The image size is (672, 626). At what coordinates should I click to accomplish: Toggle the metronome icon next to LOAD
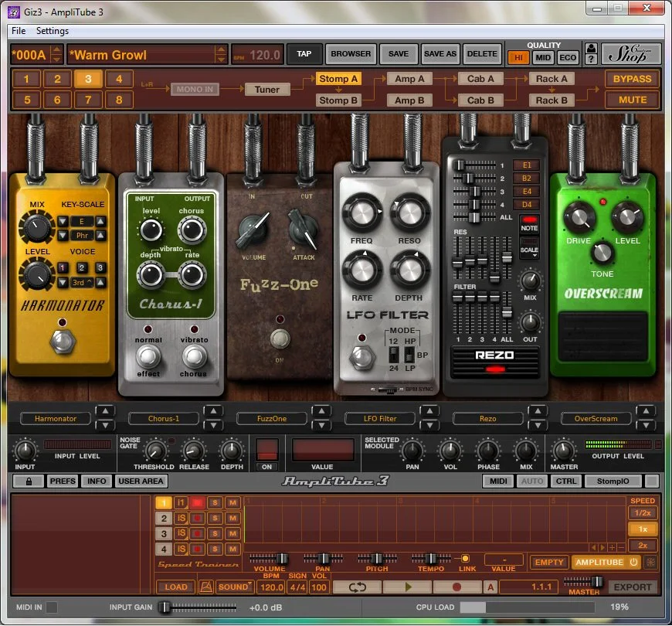[x=206, y=587]
